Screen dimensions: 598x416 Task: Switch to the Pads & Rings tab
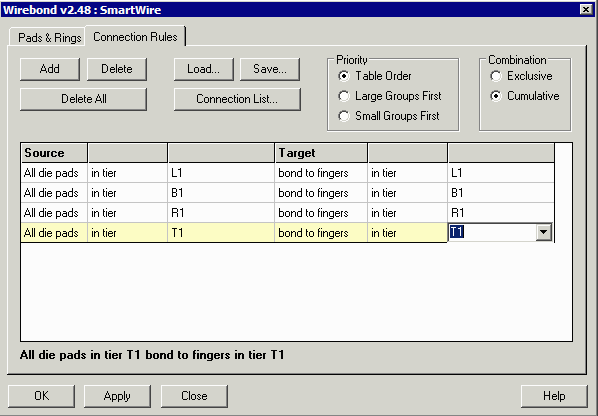(x=47, y=37)
